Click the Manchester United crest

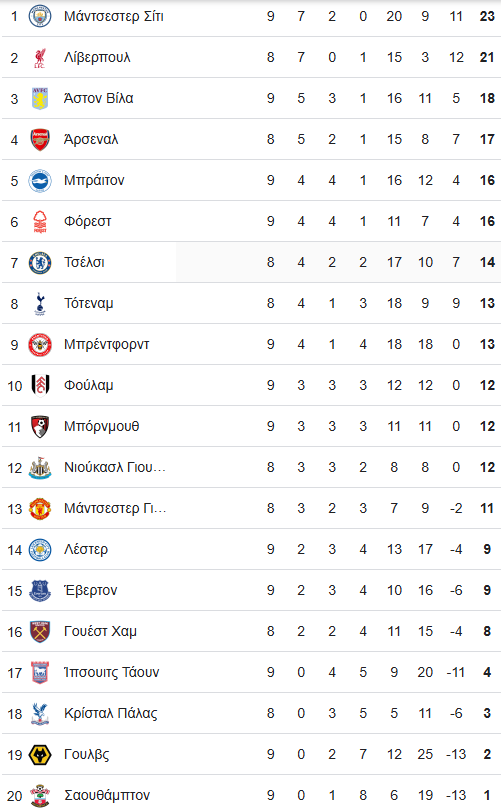coord(40,508)
